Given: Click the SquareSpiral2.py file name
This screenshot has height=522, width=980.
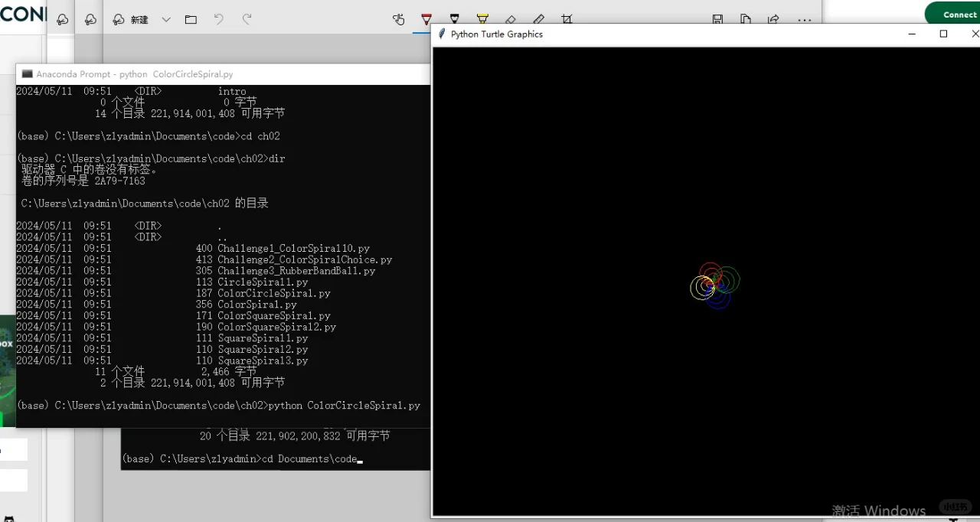Looking at the screenshot, I should point(263,350).
